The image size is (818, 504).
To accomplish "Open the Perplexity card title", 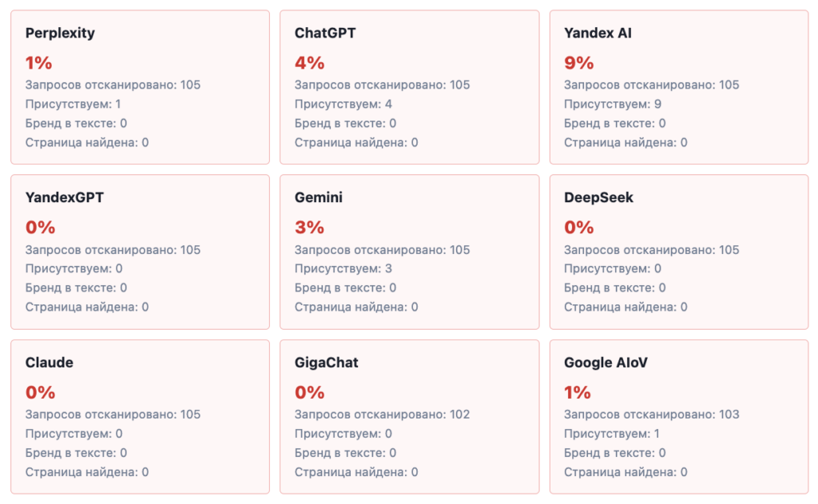I will click(x=60, y=34).
